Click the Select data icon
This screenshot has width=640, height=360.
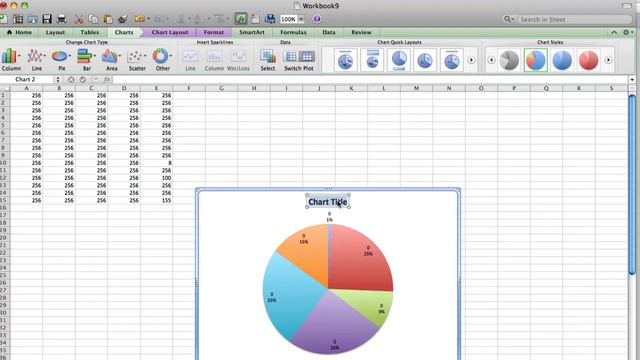point(268,60)
